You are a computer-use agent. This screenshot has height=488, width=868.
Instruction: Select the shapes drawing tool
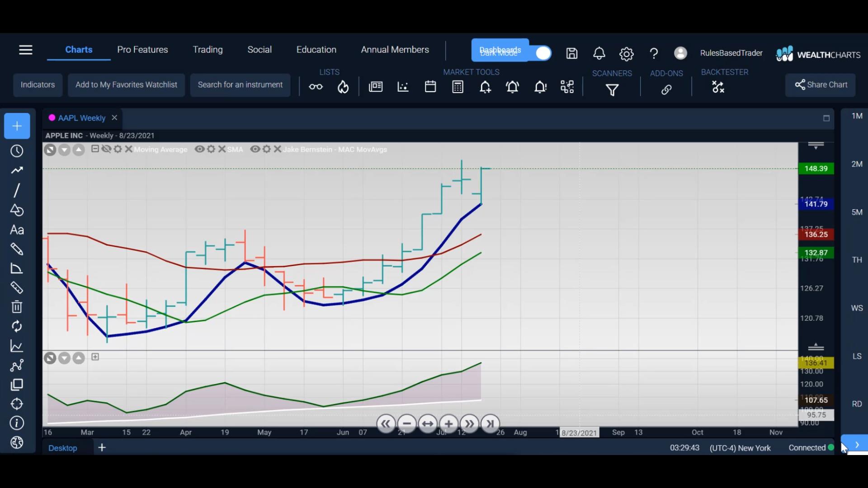[17, 210]
